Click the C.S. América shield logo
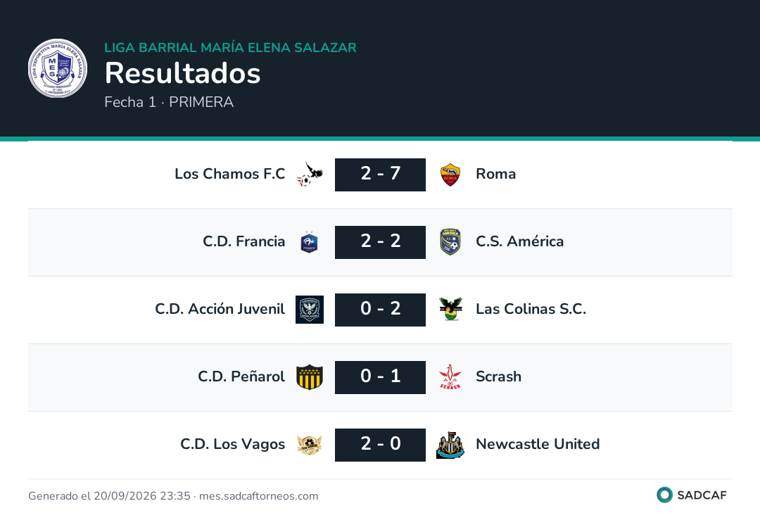 tap(450, 242)
